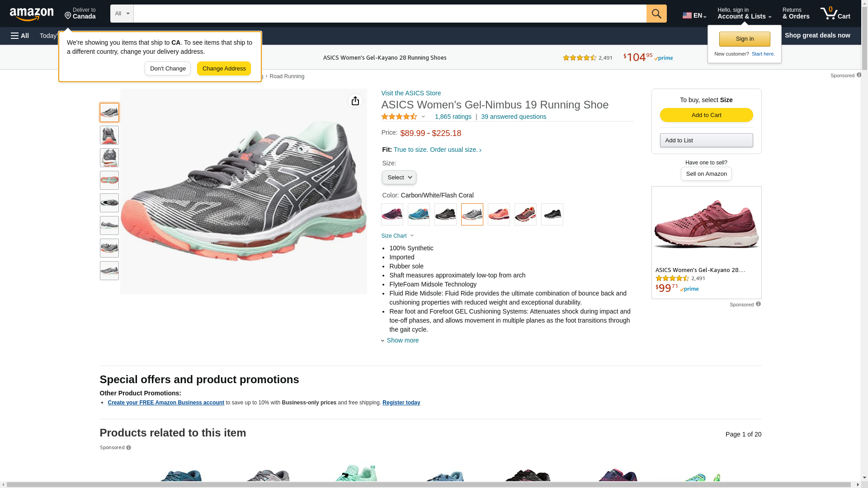
Task: Click the Add to Cart button
Action: 706,115
